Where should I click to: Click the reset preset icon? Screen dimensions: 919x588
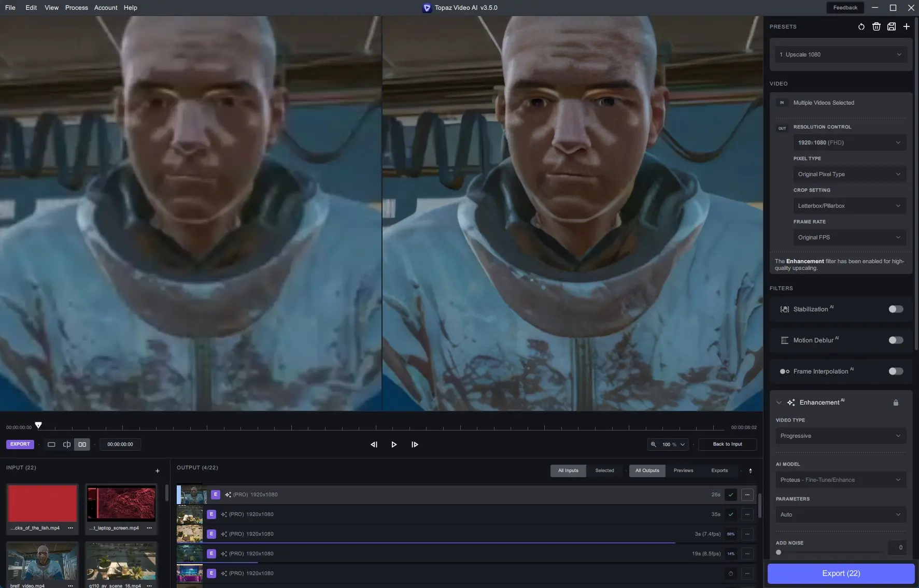click(861, 26)
